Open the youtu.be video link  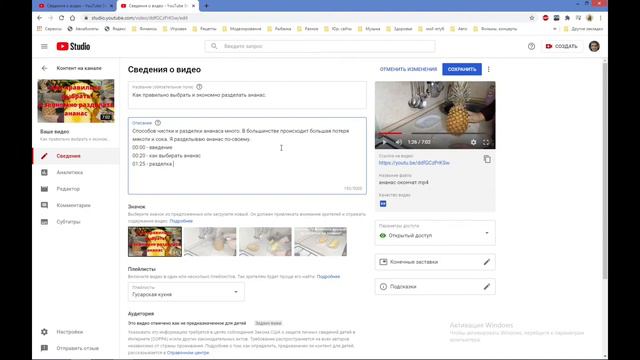tap(414, 163)
